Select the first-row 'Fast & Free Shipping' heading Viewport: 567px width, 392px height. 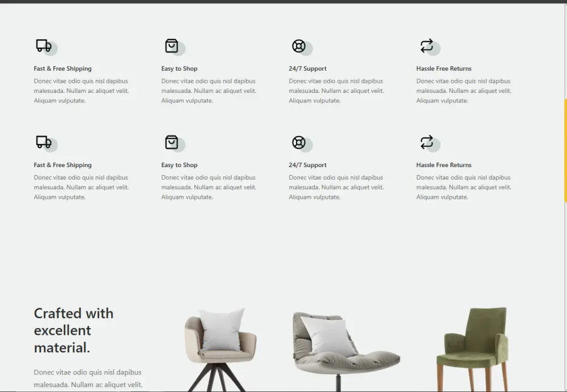click(62, 69)
